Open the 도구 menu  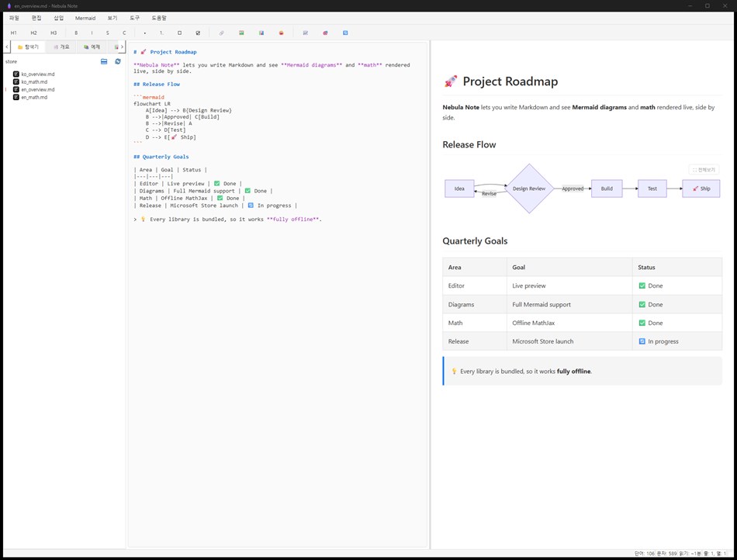pyautogui.click(x=134, y=18)
